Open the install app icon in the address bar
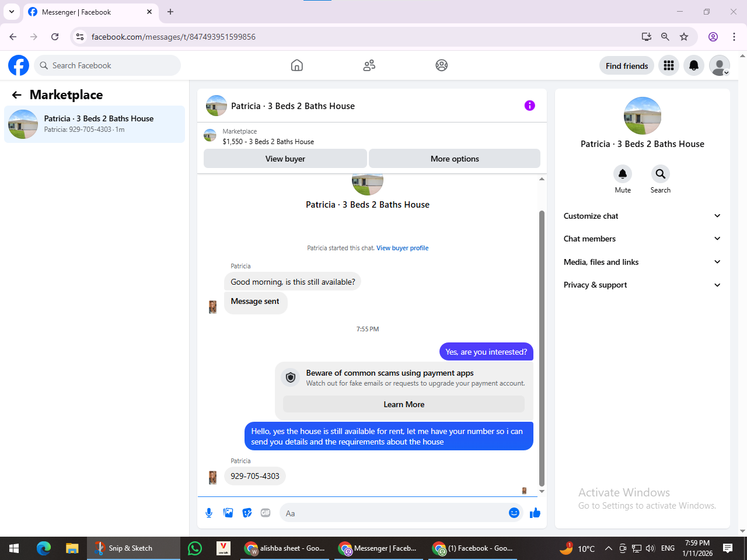The image size is (747, 560). (647, 37)
